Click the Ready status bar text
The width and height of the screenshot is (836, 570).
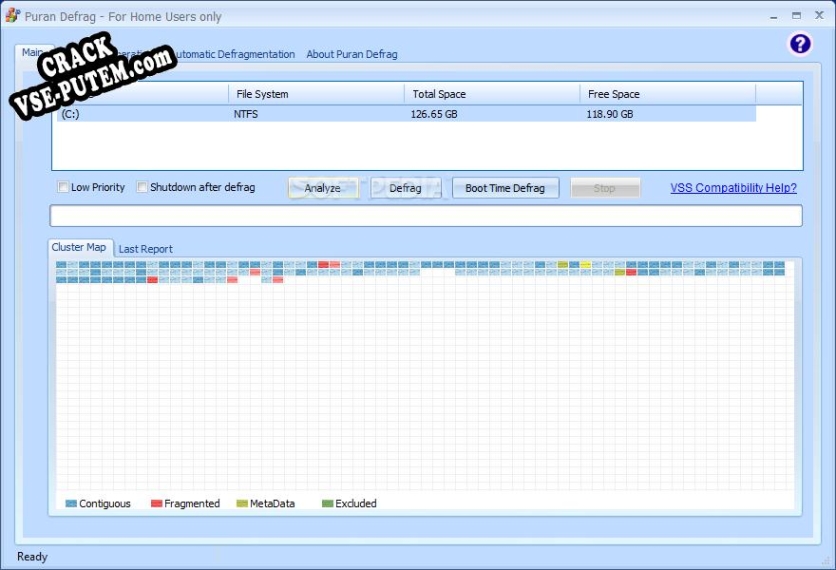[x=33, y=557]
